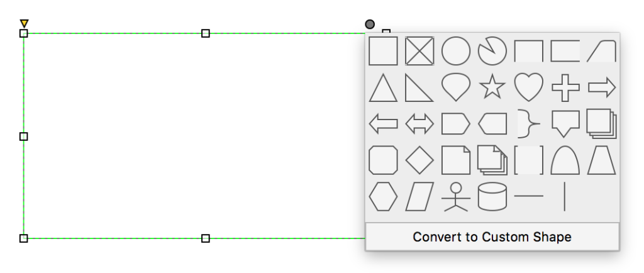Select the right arrow shape
The height and width of the screenshot is (273, 644).
point(602,87)
